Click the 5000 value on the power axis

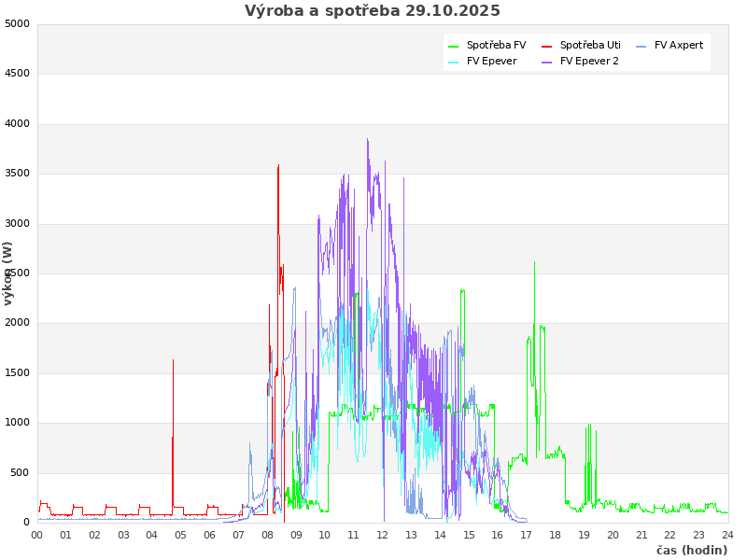tap(18, 23)
